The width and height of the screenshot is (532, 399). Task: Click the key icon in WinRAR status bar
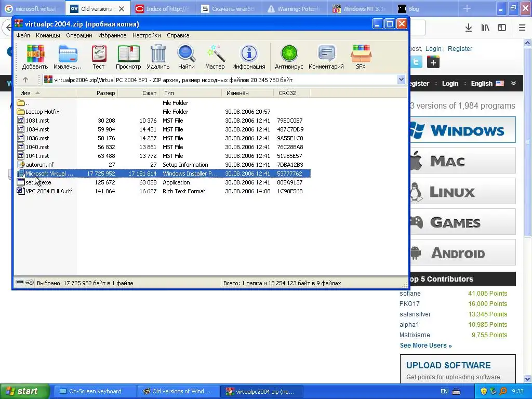click(30, 282)
